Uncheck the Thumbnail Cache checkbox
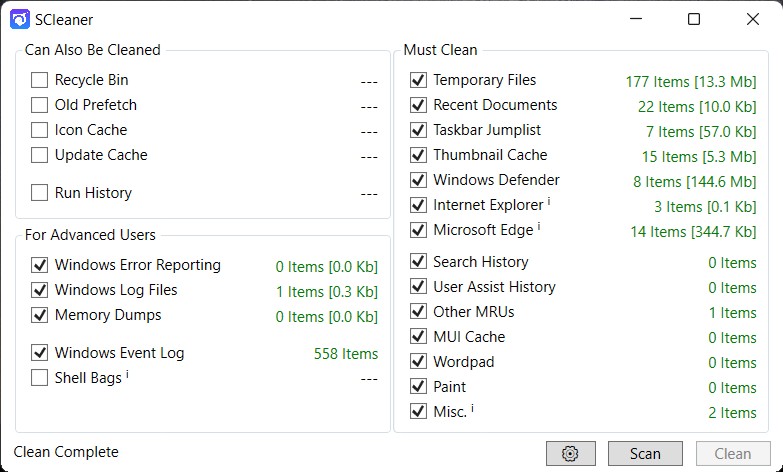Image resolution: width=783 pixels, height=472 pixels. click(418, 155)
